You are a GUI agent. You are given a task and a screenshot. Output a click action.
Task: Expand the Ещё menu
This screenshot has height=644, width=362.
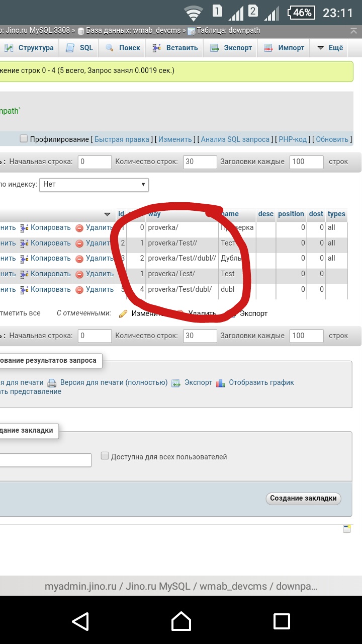click(x=330, y=48)
